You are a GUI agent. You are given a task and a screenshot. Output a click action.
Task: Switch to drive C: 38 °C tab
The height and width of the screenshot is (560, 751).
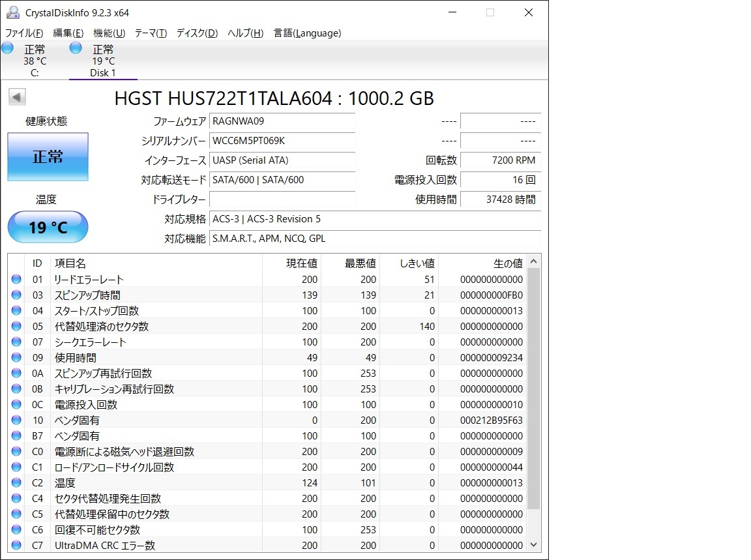tap(35, 61)
